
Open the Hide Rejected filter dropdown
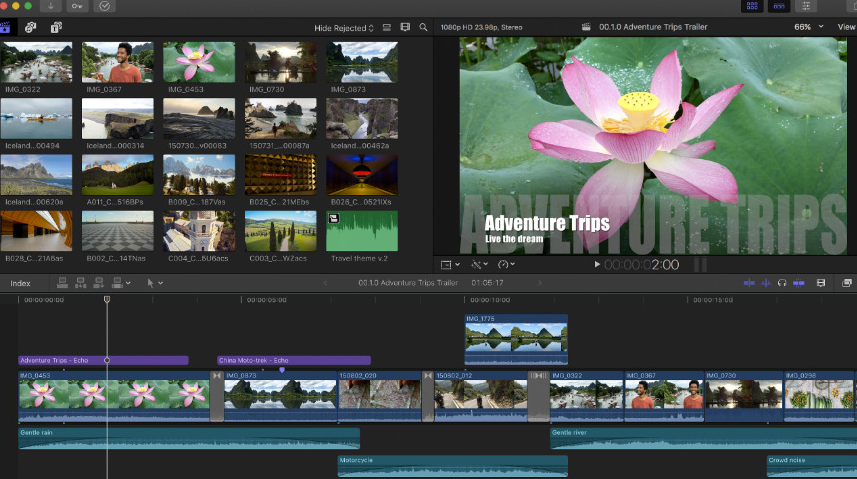tap(344, 27)
